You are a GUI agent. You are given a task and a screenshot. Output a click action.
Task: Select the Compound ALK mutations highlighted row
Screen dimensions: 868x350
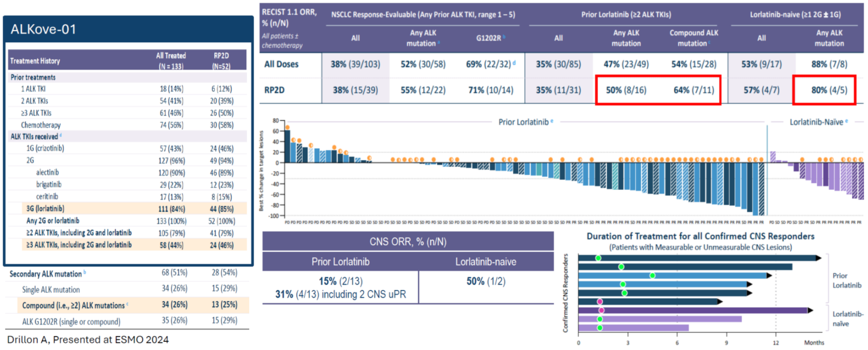tap(127, 305)
